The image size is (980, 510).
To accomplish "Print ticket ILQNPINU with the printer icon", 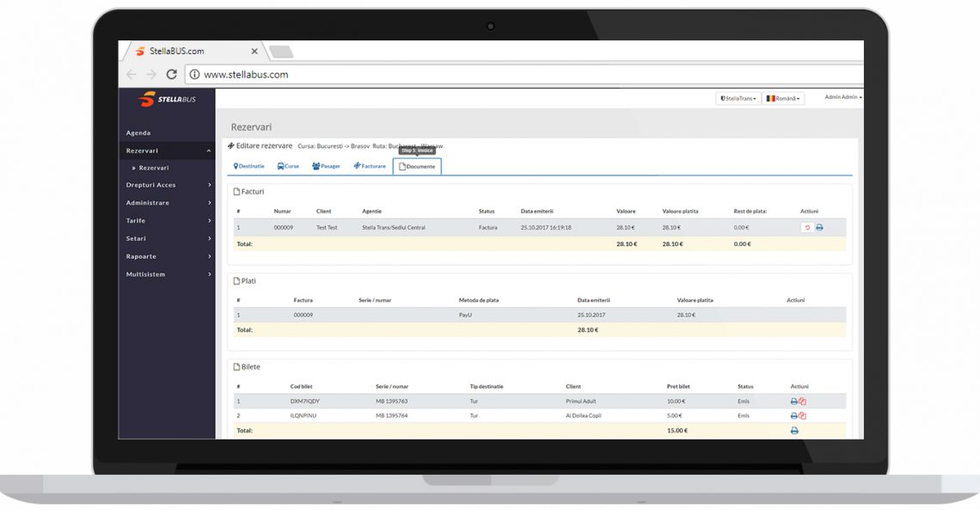I will pos(793,415).
